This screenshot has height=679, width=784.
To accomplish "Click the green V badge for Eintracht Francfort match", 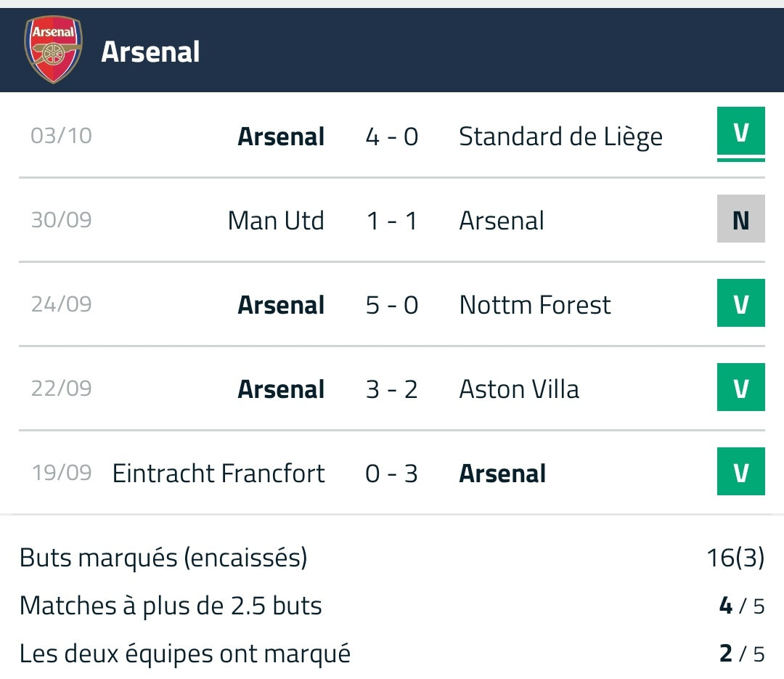I will click(x=740, y=471).
